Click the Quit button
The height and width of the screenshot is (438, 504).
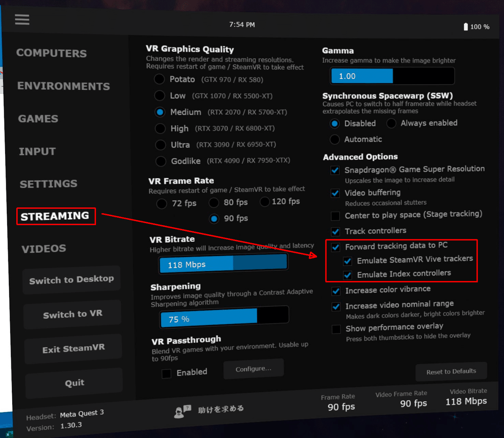pyautogui.click(x=74, y=383)
